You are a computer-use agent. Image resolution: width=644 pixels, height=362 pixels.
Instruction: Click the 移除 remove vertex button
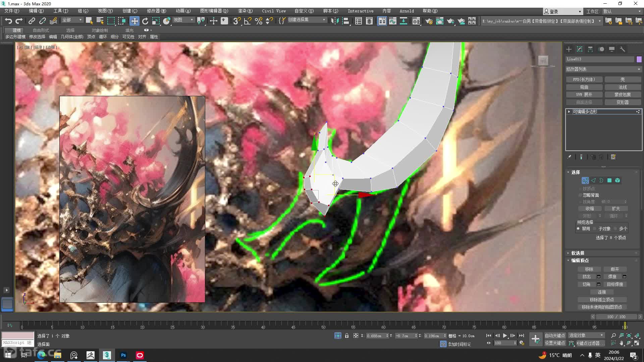point(589,269)
